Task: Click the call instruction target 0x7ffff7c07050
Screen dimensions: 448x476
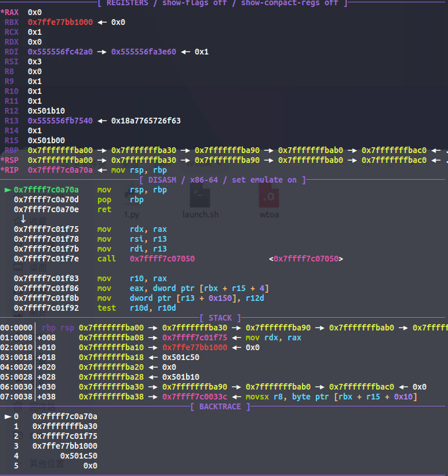Action: (162, 259)
